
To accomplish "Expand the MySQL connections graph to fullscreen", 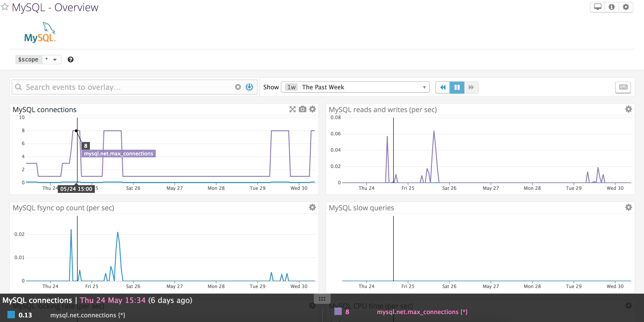I will [292, 109].
